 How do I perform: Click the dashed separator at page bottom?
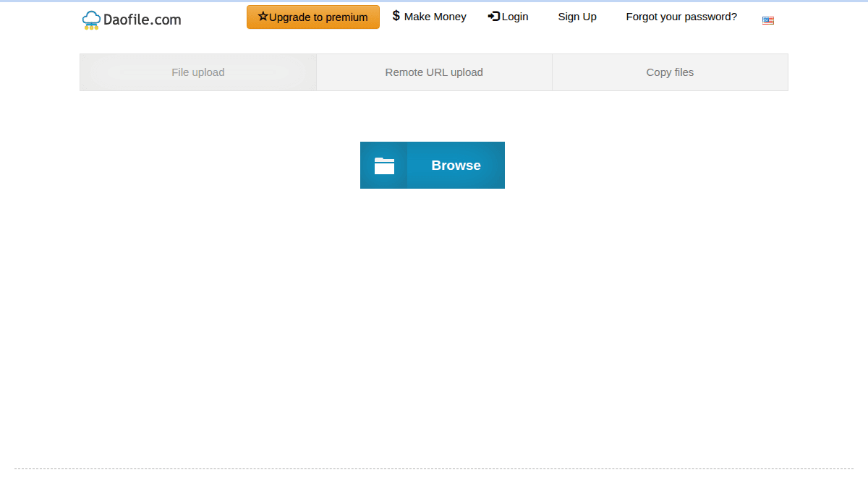pyautogui.click(x=434, y=468)
